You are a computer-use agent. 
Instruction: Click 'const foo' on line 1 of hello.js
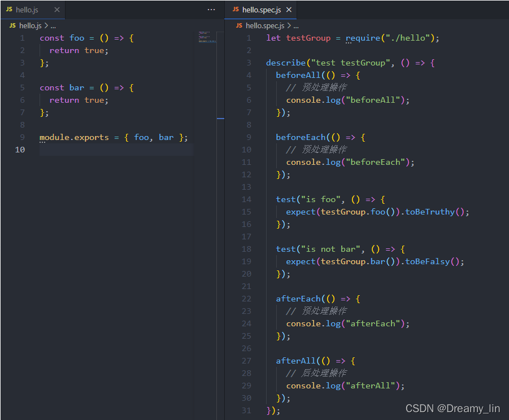pos(62,38)
